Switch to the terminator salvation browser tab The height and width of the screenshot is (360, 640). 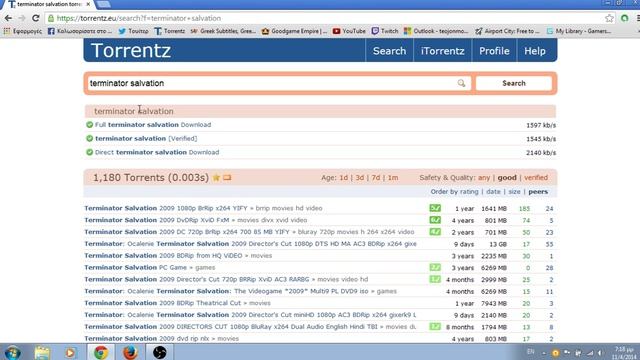pyautogui.click(x=48, y=4)
